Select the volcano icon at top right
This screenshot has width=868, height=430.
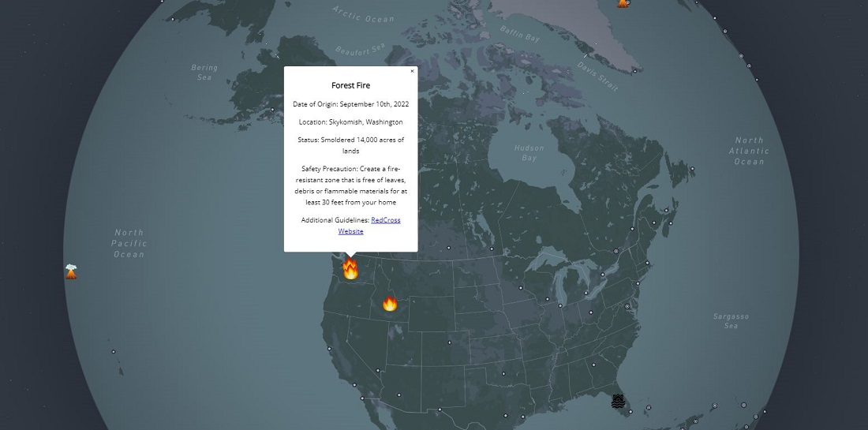pyautogui.click(x=623, y=3)
